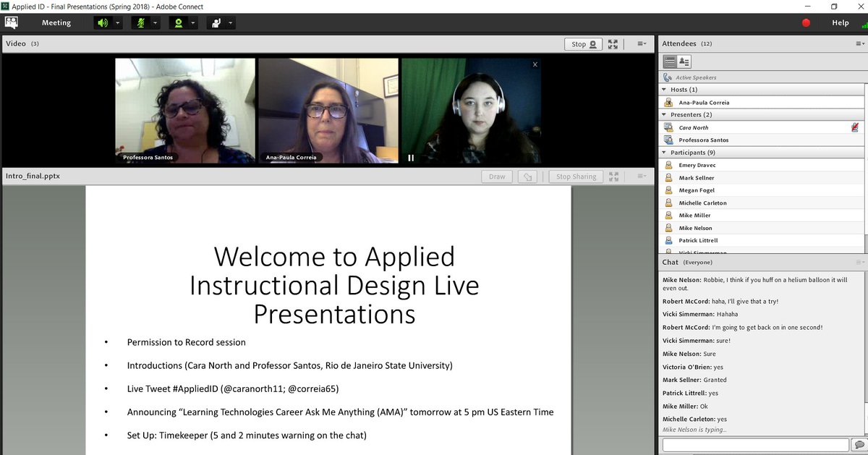Switch to Attendee list view

click(670, 61)
